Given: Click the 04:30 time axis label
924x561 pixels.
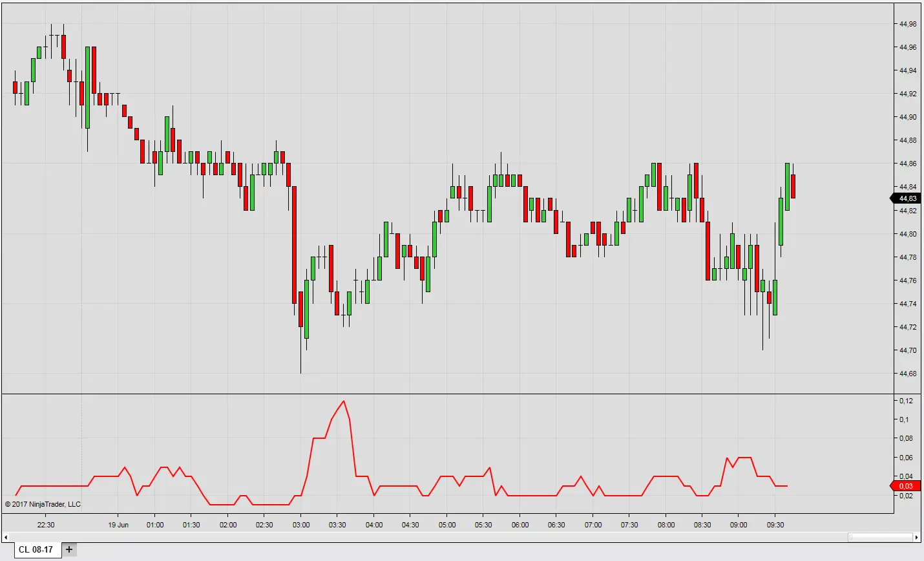Looking at the screenshot, I should pyautogui.click(x=410, y=525).
